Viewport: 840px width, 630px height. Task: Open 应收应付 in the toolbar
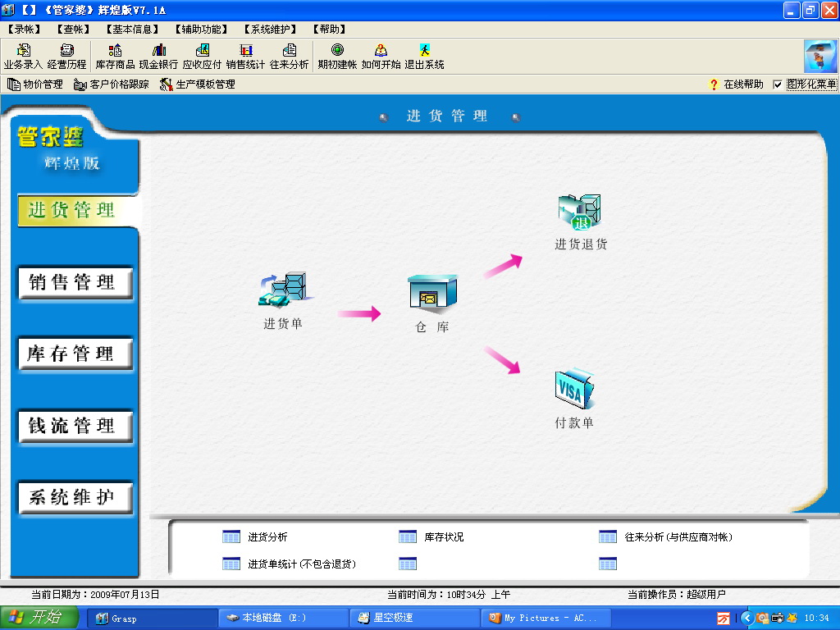pos(202,57)
